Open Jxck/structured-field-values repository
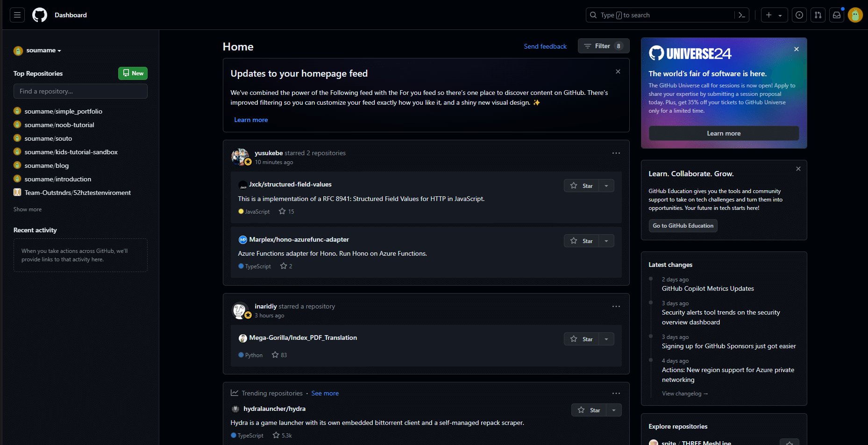868x445 pixels. (x=290, y=184)
